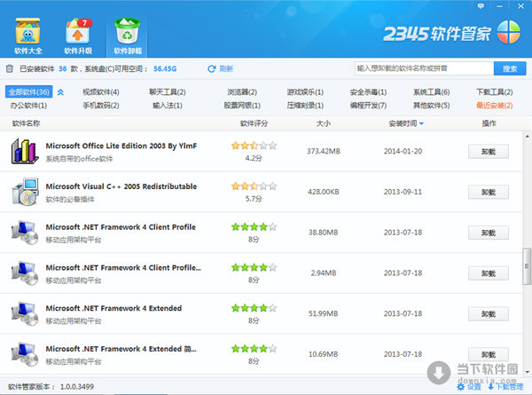Filter by 压缩刻录(1) category

pyautogui.click(x=305, y=106)
